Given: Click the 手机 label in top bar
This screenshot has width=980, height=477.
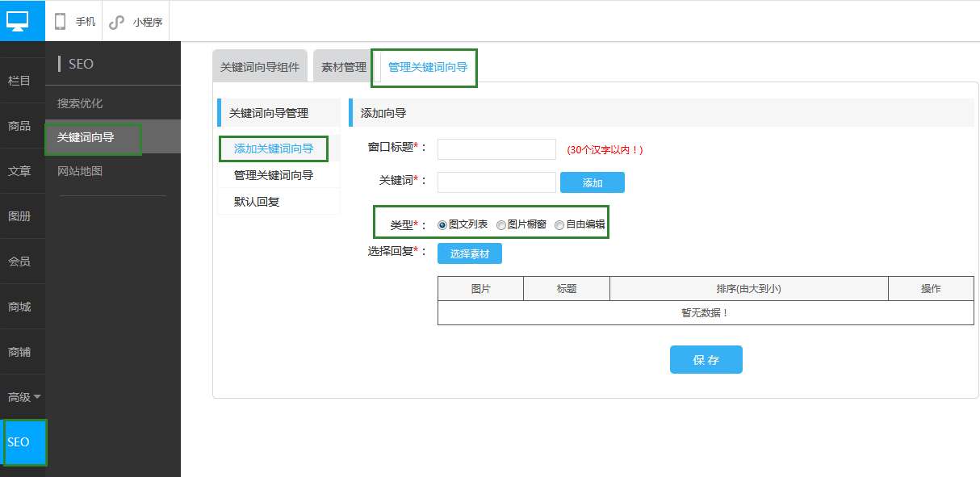Looking at the screenshot, I should (86, 22).
